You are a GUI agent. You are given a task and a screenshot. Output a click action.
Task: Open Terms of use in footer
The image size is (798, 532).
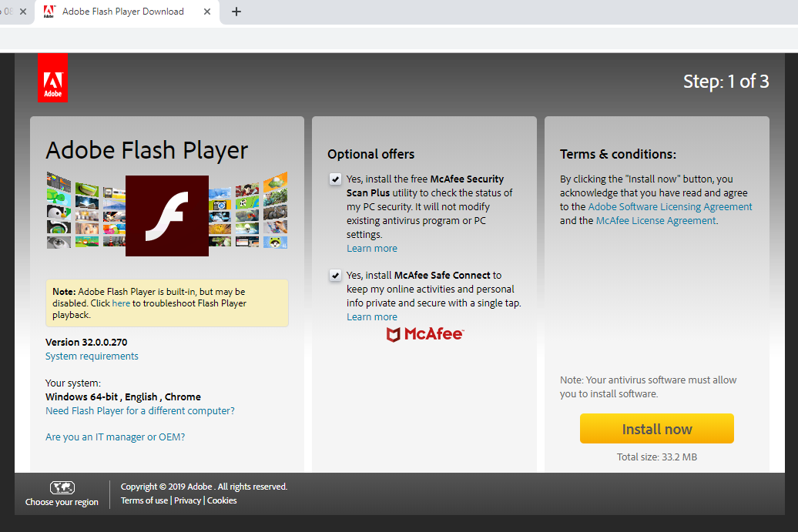(144, 500)
